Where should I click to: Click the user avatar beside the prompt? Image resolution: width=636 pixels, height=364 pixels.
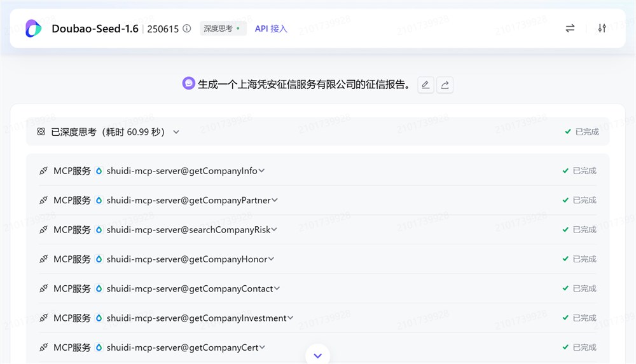click(x=189, y=83)
